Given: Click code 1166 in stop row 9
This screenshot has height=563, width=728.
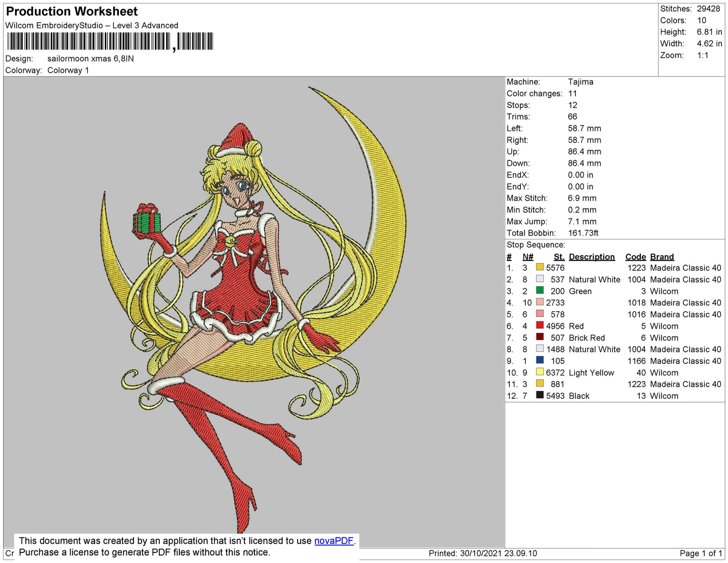Looking at the screenshot, I should tap(636, 361).
